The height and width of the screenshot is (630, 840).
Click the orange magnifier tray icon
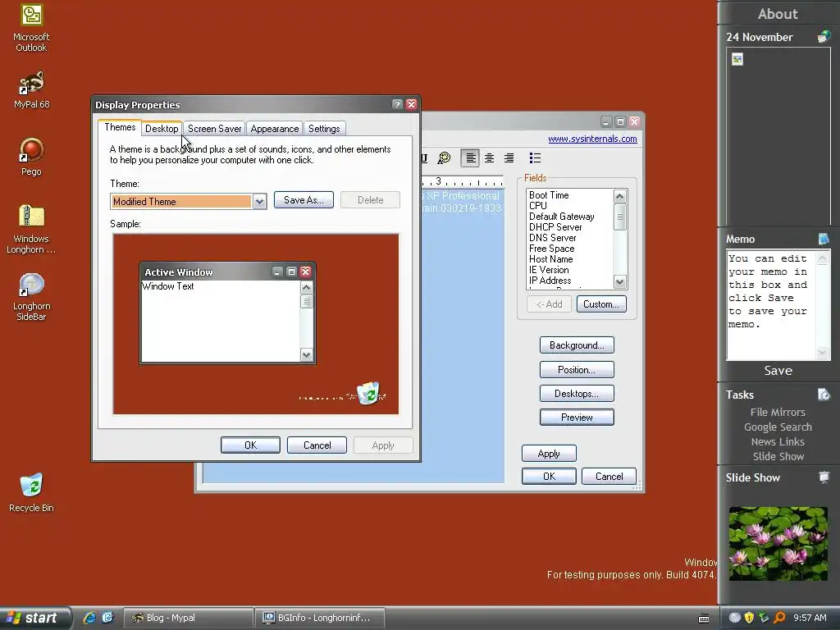coord(779,618)
